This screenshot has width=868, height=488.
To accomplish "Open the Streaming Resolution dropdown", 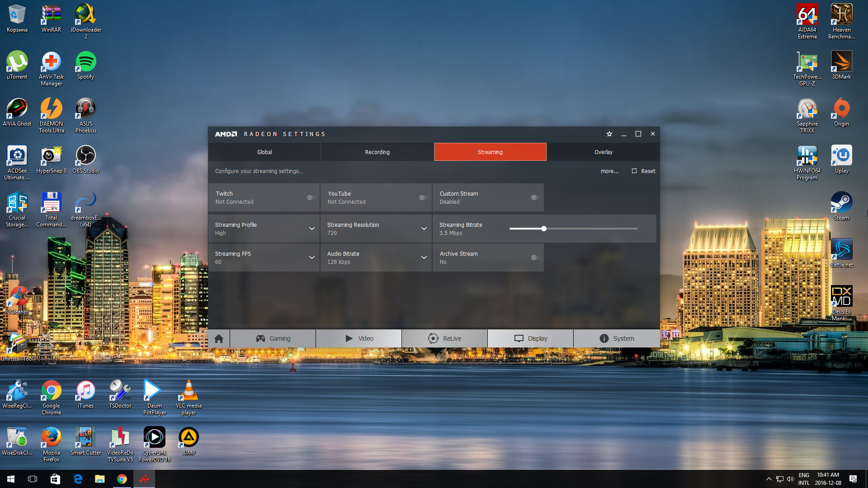I will tap(424, 229).
